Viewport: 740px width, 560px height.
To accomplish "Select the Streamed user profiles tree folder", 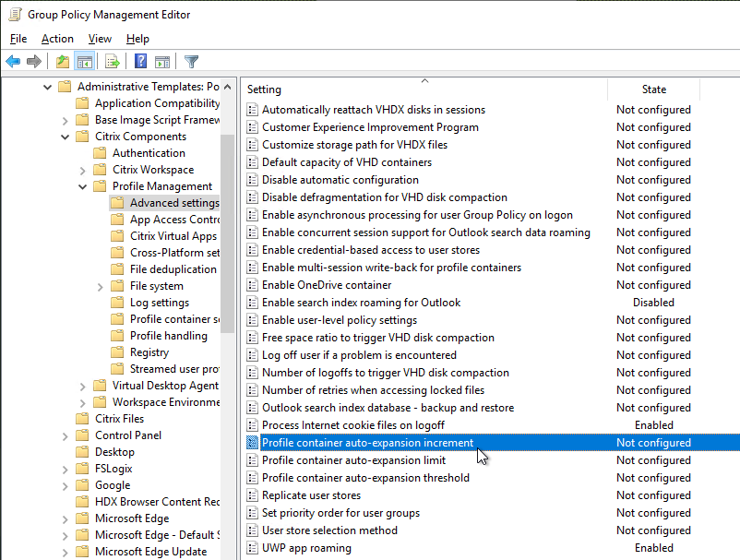I will 174,369.
